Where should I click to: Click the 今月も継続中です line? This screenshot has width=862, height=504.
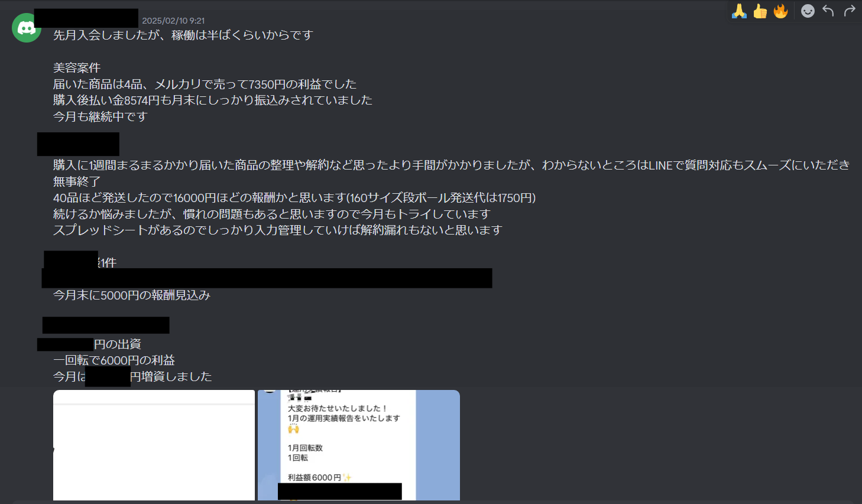click(x=101, y=117)
